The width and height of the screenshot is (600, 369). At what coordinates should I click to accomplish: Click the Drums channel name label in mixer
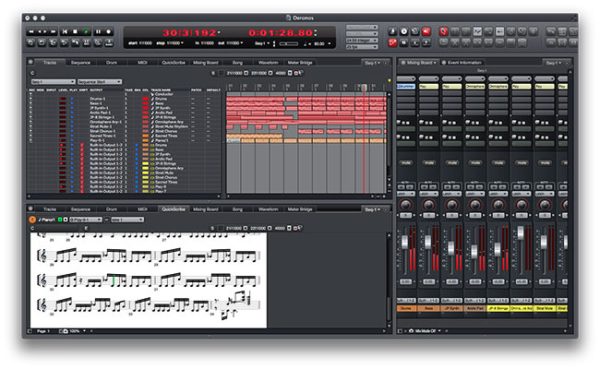[406, 308]
